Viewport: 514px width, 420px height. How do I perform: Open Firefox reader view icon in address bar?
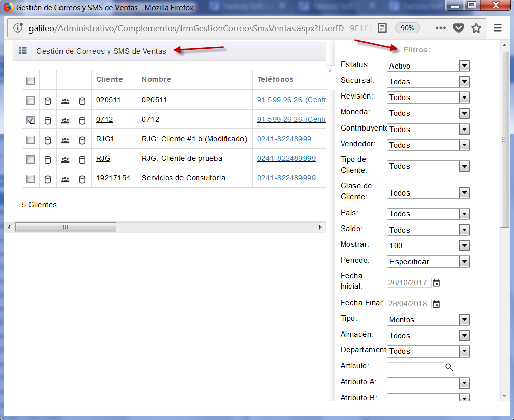pyautogui.click(x=382, y=28)
